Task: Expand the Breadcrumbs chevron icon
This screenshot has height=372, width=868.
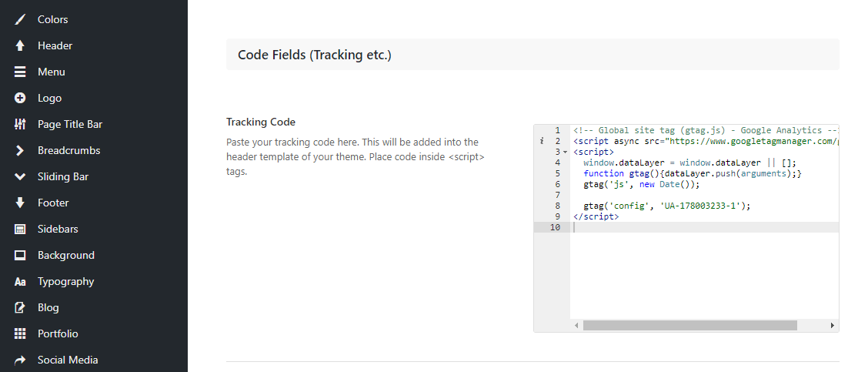Action: [x=20, y=150]
